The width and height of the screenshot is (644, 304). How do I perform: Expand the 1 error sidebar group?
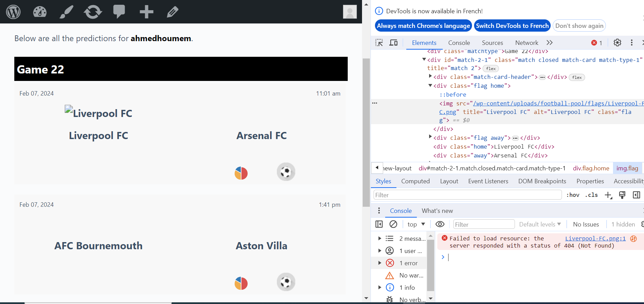379,263
